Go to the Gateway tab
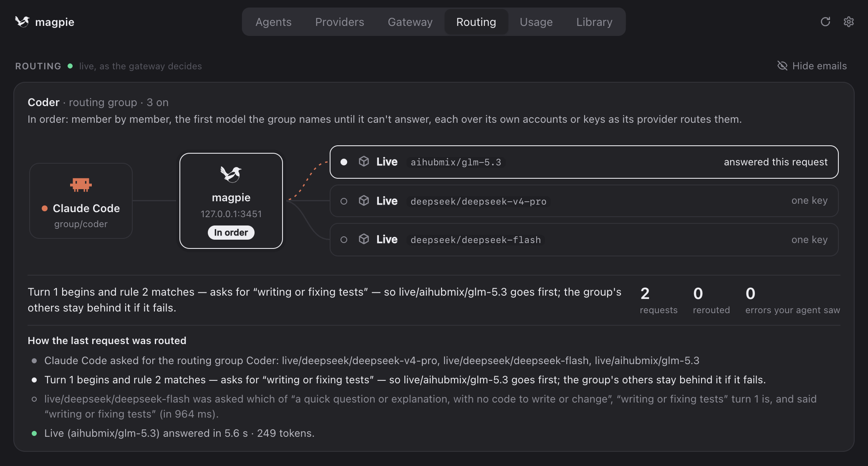Image resolution: width=868 pixels, height=466 pixels. 410,22
